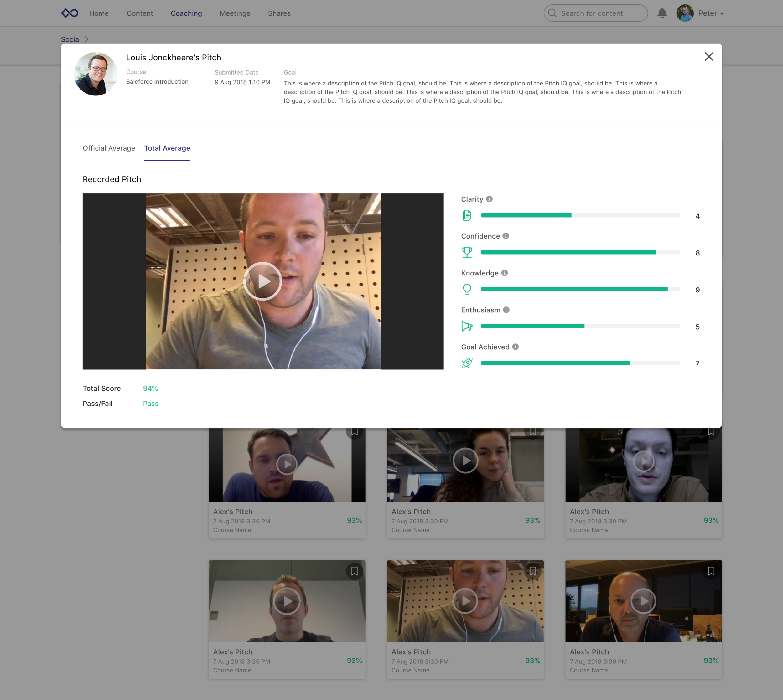783x700 pixels.
Task: Toggle bookmark on the bottom-right pitch video
Action: [x=711, y=571]
